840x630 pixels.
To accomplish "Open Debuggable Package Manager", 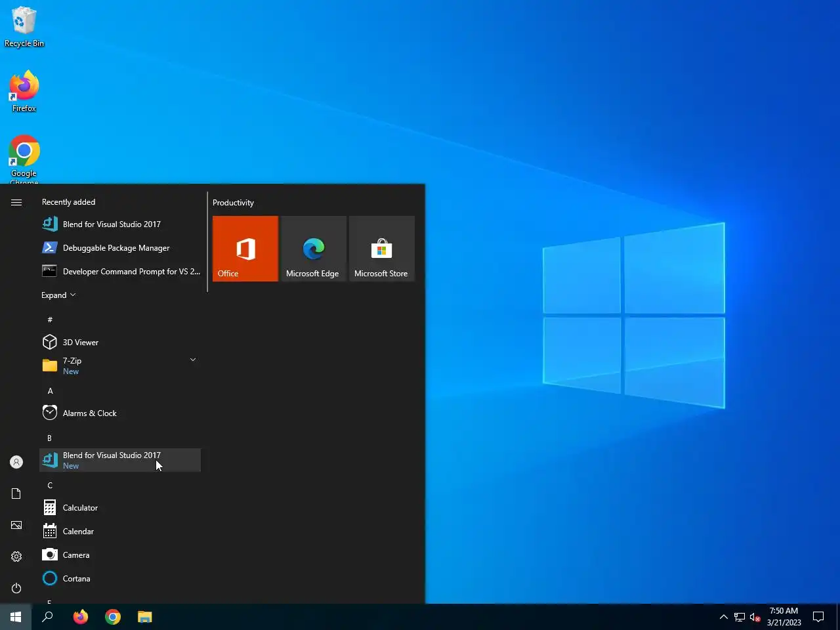I will (120, 248).
